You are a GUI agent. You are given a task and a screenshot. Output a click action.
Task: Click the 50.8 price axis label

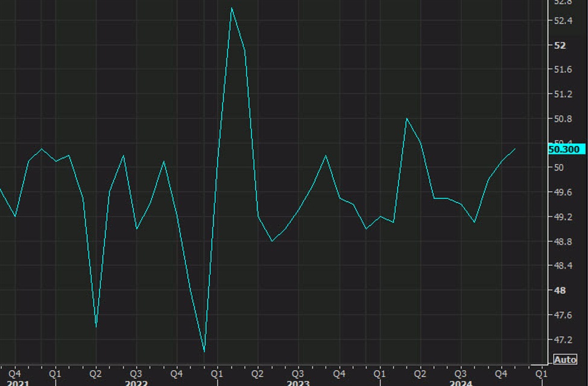coord(561,119)
